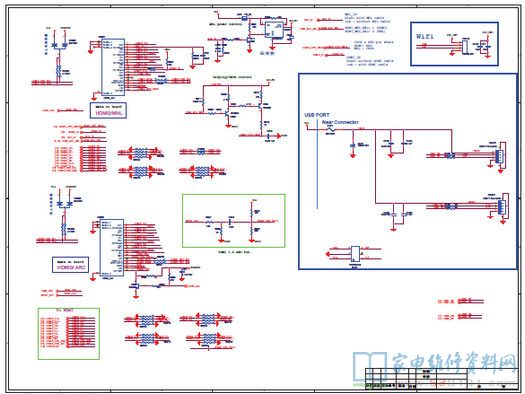Screen dimensions: 525x394
Task: Click the Chinese watermark text link
Action: point(454,363)
